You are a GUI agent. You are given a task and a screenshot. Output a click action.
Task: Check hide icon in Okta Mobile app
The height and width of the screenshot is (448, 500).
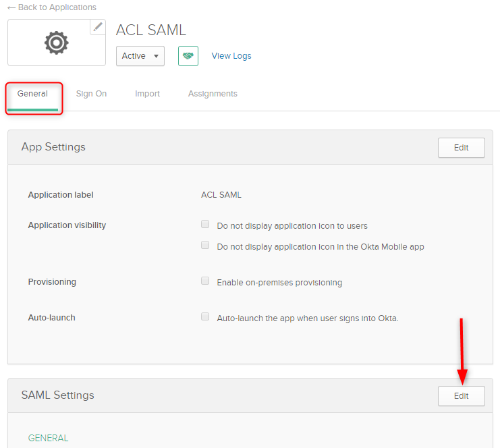pos(205,245)
